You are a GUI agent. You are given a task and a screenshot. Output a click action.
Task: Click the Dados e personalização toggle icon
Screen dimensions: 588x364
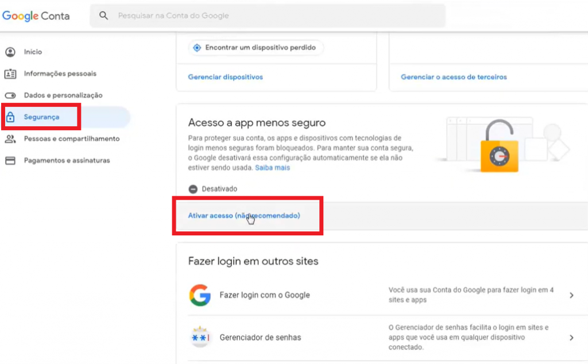10,95
